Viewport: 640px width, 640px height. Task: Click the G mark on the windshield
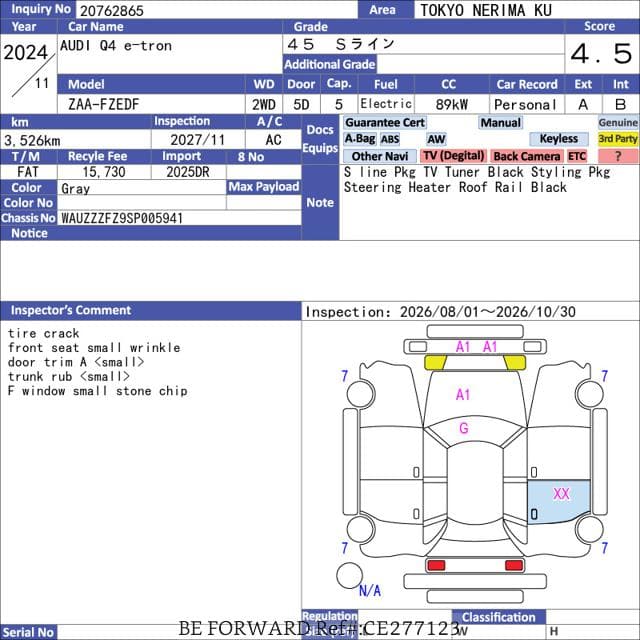click(x=464, y=428)
